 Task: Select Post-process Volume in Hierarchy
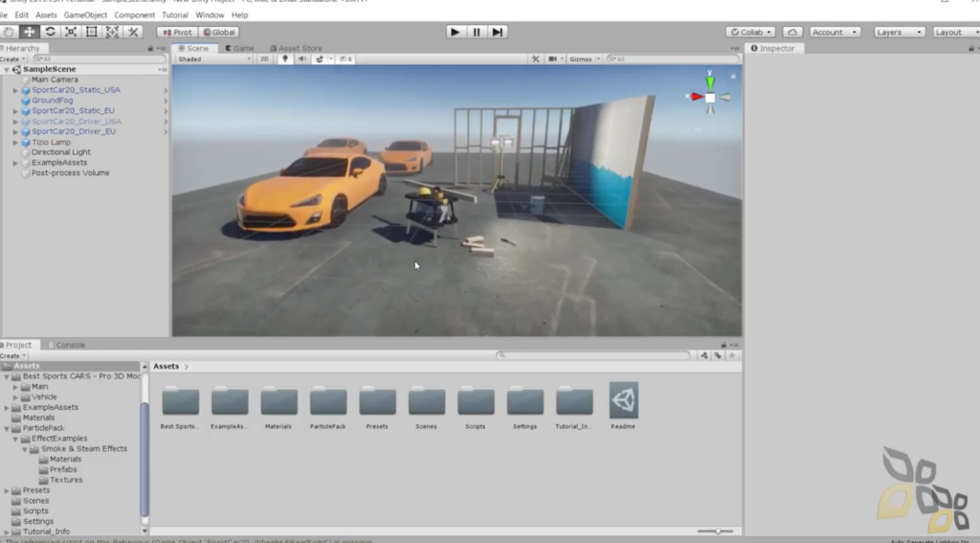point(70,173)
